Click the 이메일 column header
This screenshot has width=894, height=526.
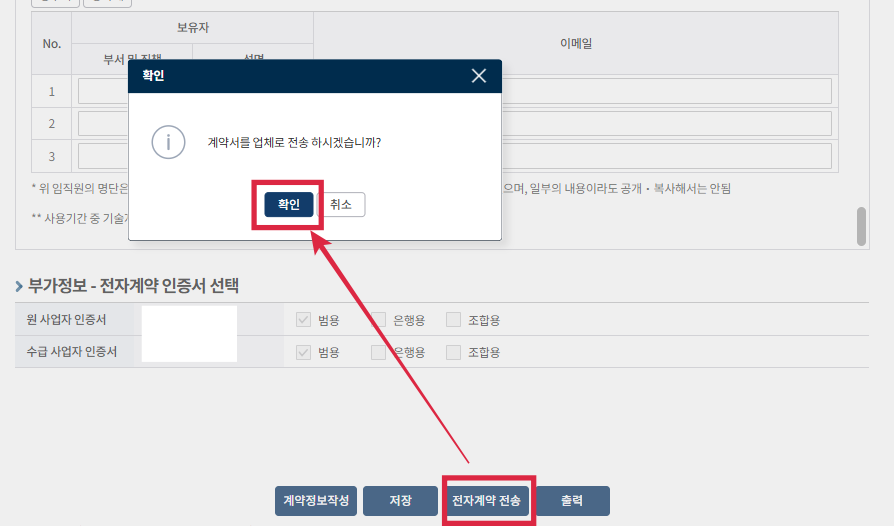coord(576,43)
